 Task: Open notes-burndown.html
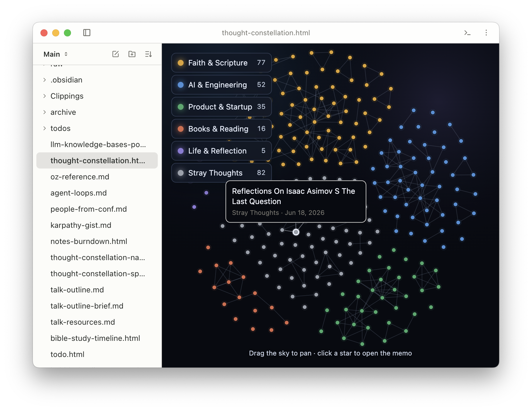pyautogui.click(x=97, y=241)
